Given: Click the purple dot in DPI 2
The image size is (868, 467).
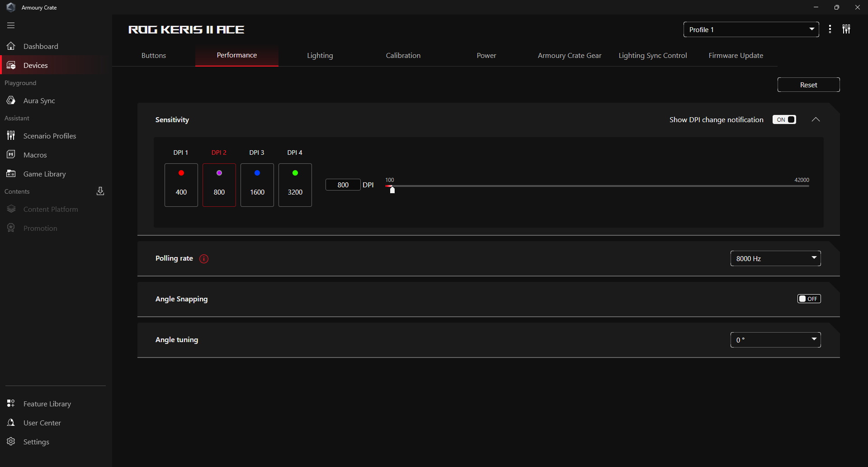Looking at the screenshot, I should pos(219,173).
